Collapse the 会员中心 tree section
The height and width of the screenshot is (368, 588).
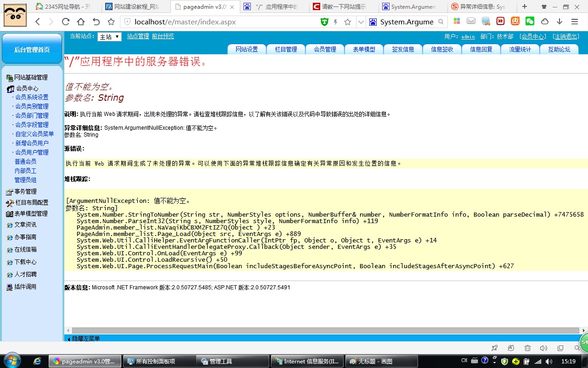click(x=27, y=88)
